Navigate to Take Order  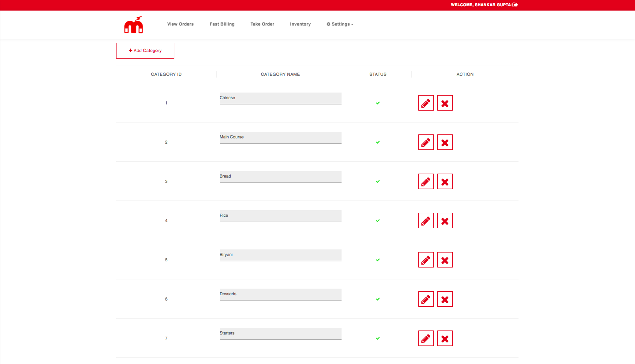pos(262,24)
